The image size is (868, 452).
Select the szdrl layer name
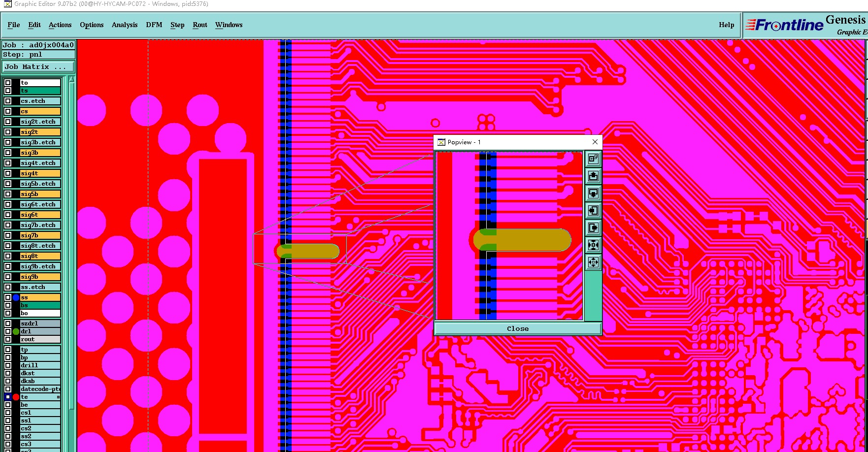(x=40, y=323)
